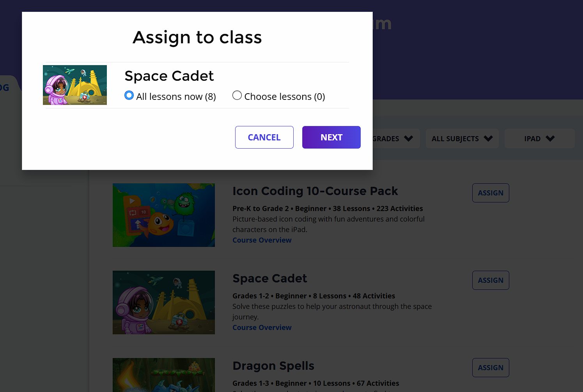The image size is (583, 392).
Task: Assign the Space Cadet course
Action: [x=490, y=280]
